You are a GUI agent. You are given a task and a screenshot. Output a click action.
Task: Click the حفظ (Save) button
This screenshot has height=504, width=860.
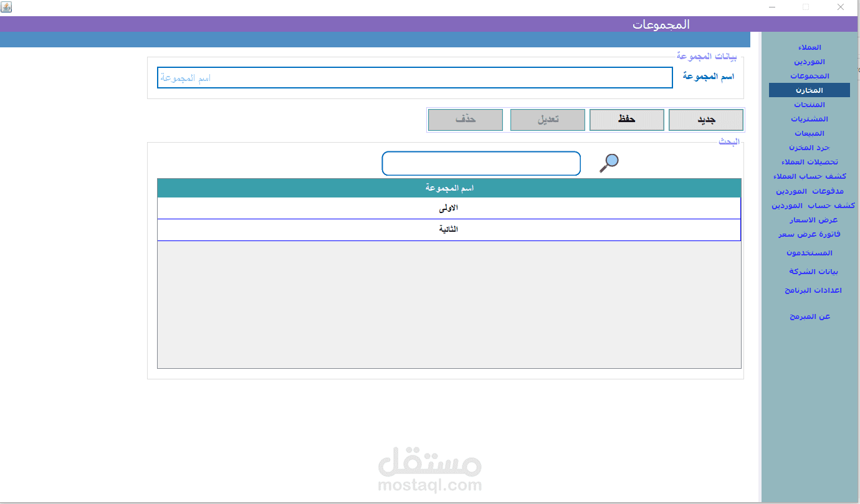coord(627,120)
